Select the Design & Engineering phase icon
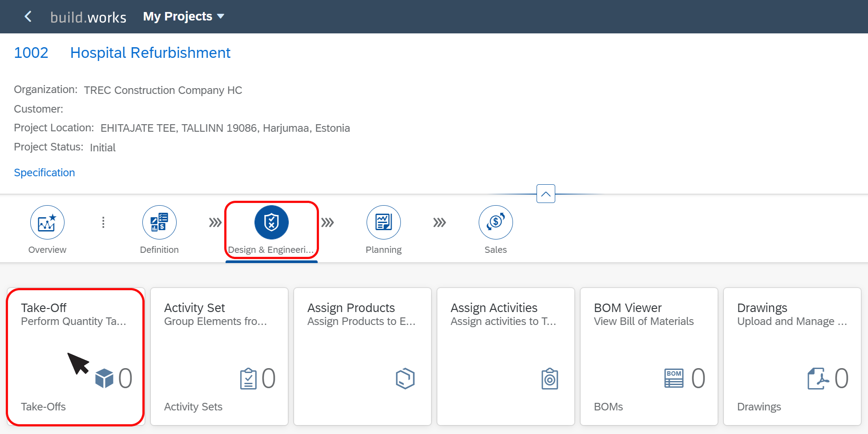868x434 pixels. pyautogui.click(x=271, y=222)
